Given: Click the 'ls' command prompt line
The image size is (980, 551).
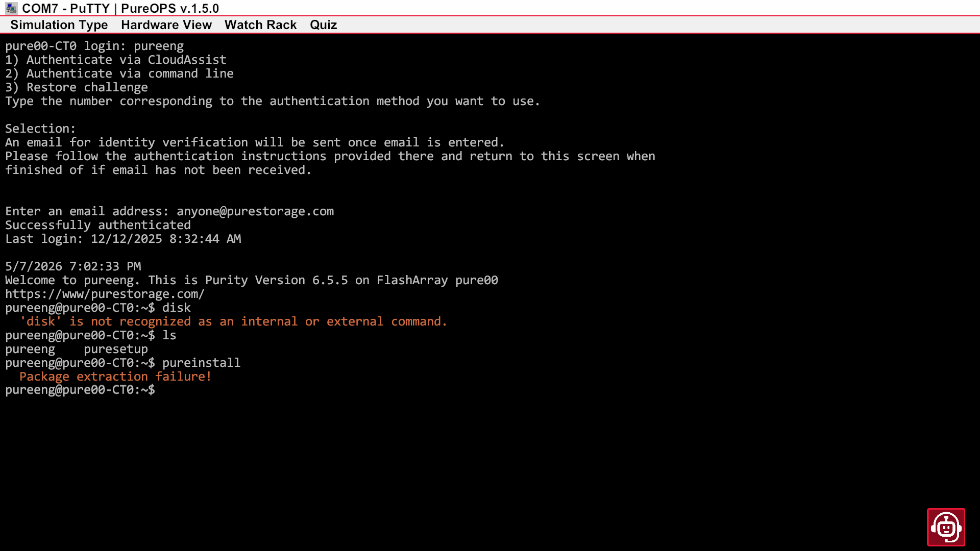Looking at the screenshot, I should [91, 335].
